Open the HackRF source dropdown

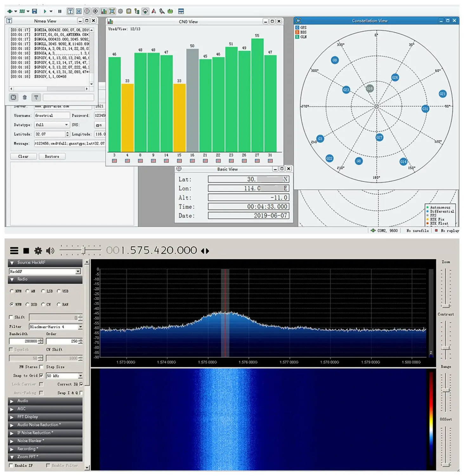coord(78,271)
